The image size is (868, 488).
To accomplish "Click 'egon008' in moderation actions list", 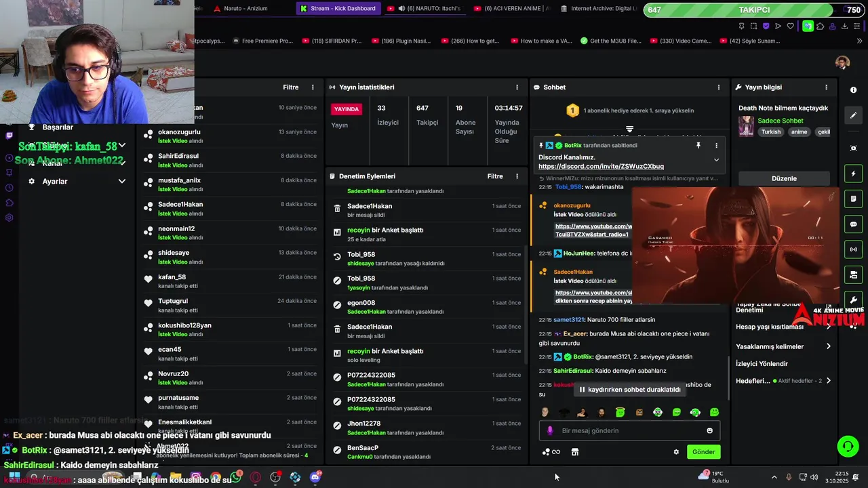I will coord(361,303).
